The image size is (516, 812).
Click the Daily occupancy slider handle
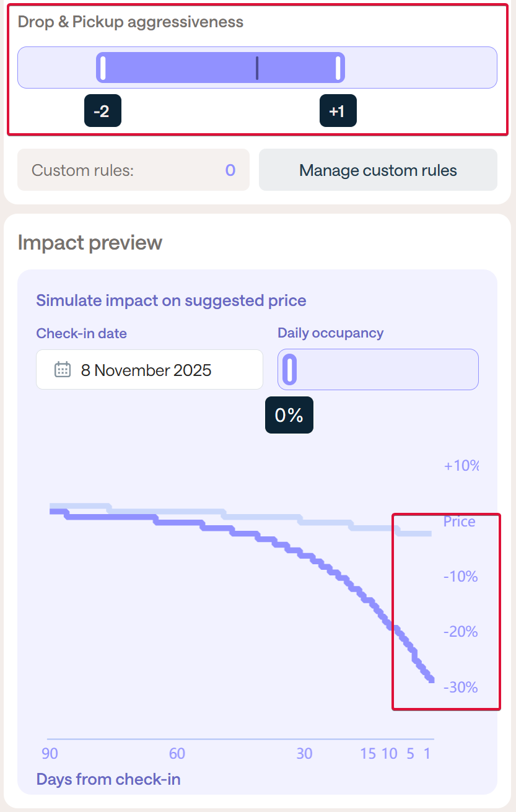pos(289,370)
